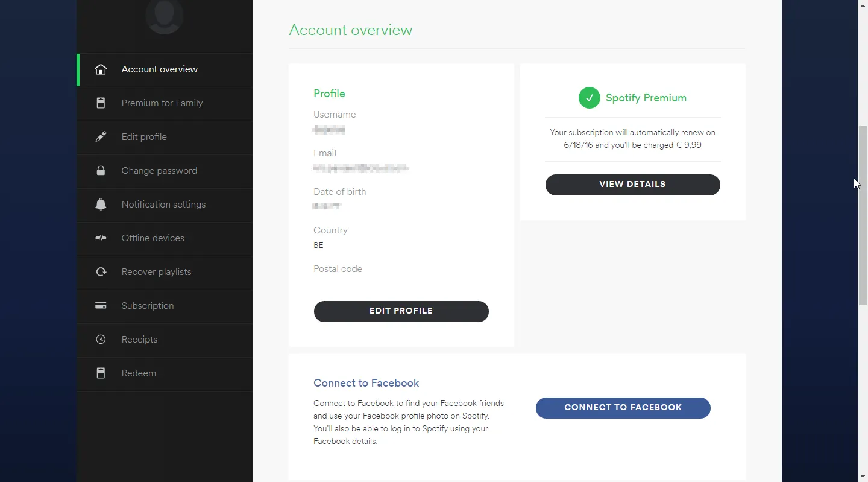The image size is (868, 482).
Task: Click the Username label in Profile
Action: pyautogui.click(x=335, y=115)
